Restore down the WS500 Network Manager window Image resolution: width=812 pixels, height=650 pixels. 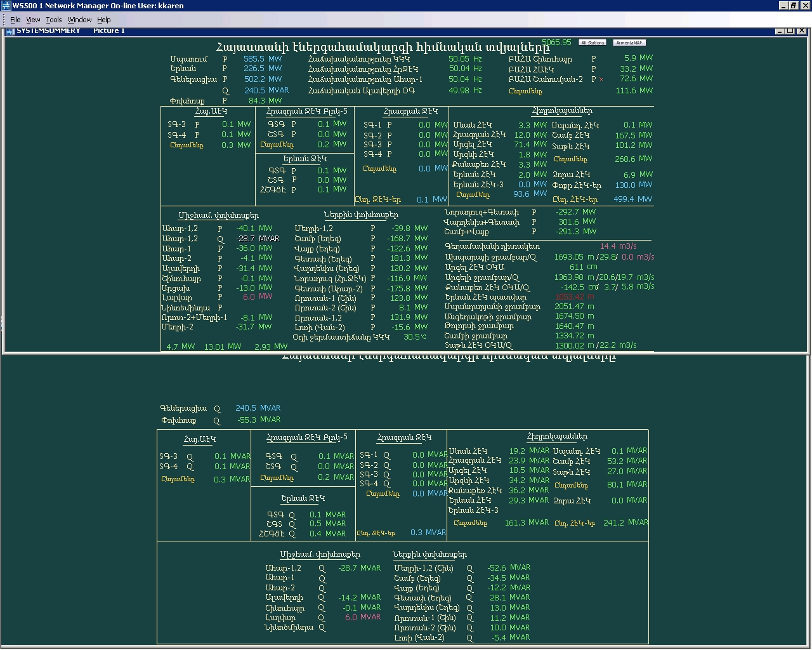tap(794, 6)
